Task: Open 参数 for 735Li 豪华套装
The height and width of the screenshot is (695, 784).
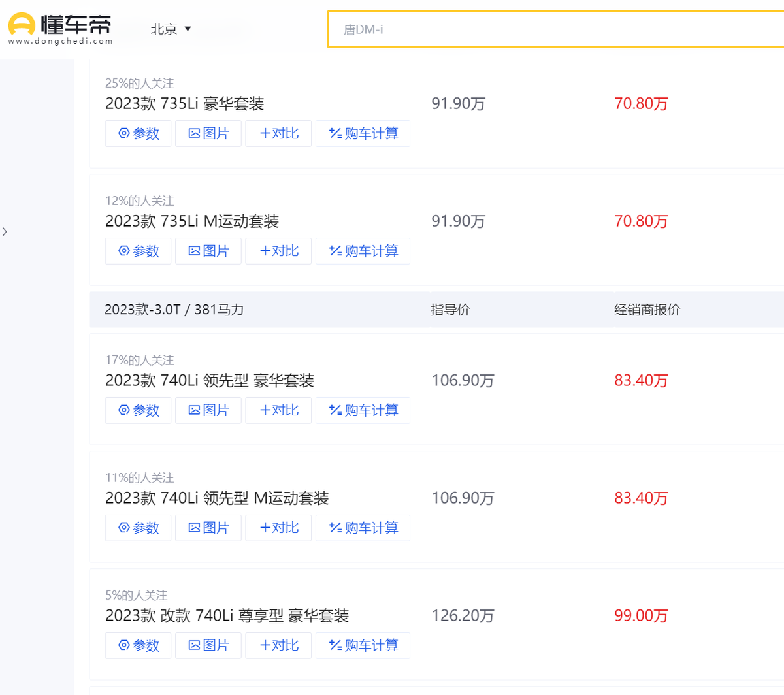Action: (138, 133)
